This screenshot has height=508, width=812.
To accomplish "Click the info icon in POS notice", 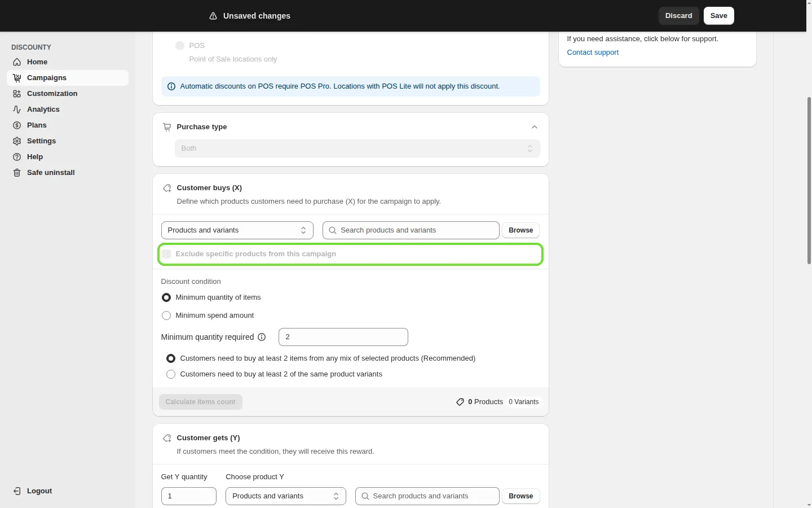I will pos(171,86).
